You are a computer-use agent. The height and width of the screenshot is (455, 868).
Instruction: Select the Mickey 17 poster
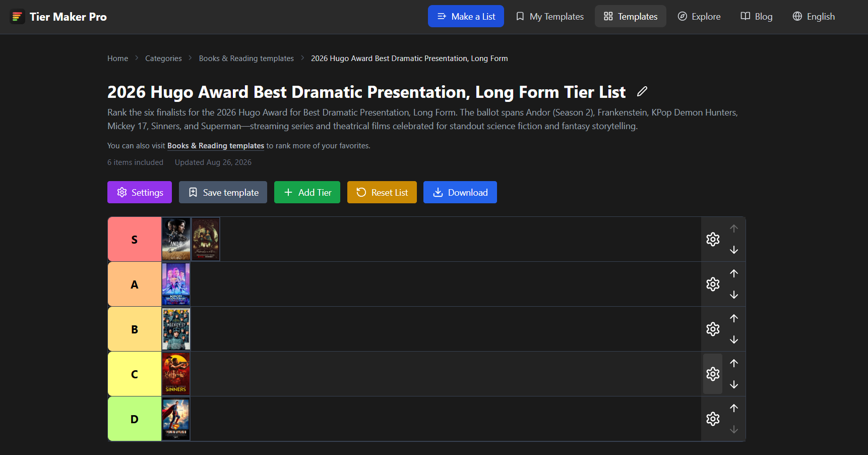tap(176, 329)
